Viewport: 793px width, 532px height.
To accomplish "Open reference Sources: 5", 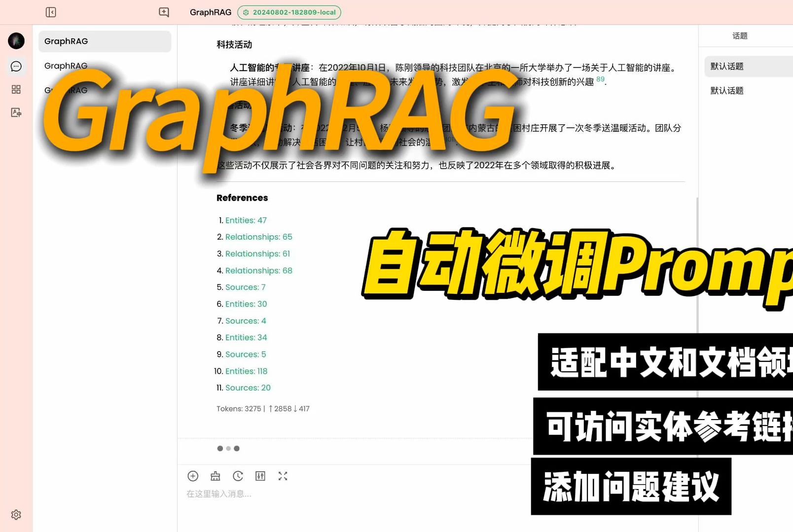I will [246, 355].
